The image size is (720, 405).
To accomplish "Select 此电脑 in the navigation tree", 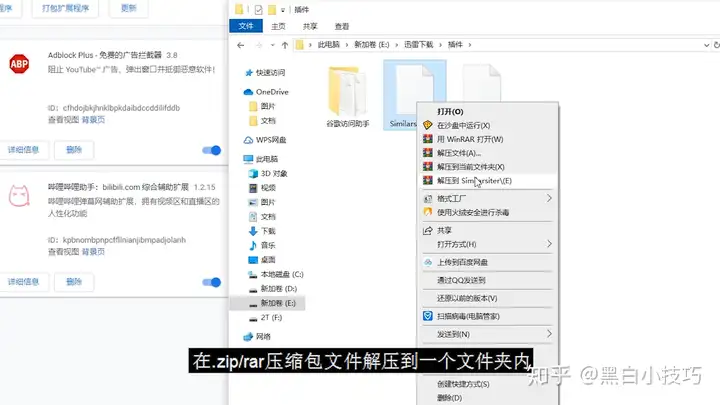I will pyautogui.click(x=260, y=159).
